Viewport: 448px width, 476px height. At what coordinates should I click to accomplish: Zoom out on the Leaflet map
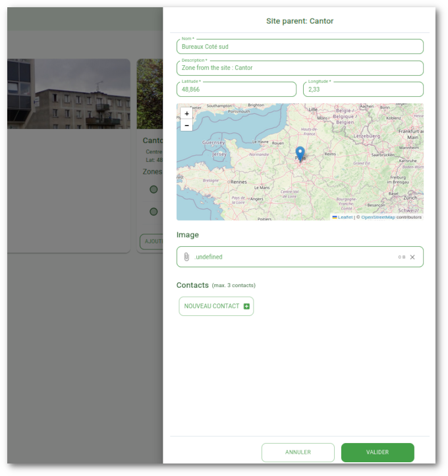[186, 125]
